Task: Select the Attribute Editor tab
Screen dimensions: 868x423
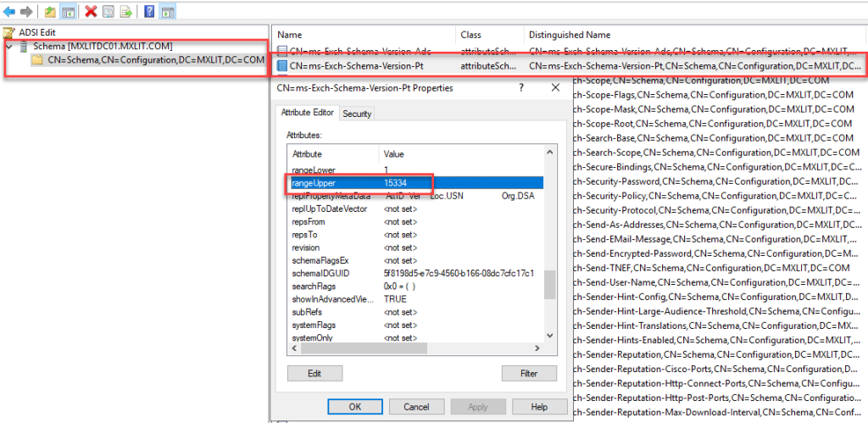Action: point(308,113)
